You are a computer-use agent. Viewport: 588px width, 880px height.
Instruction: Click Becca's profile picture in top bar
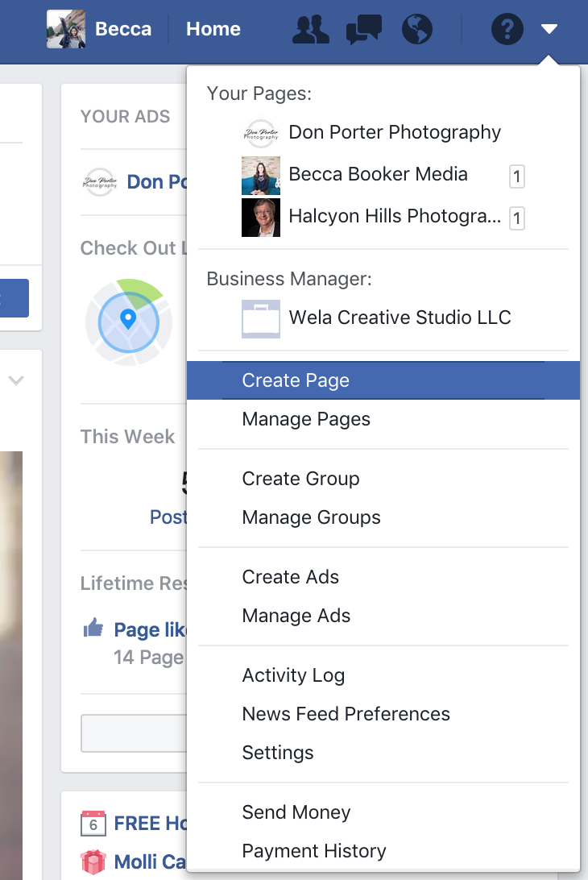pos(66,29)
